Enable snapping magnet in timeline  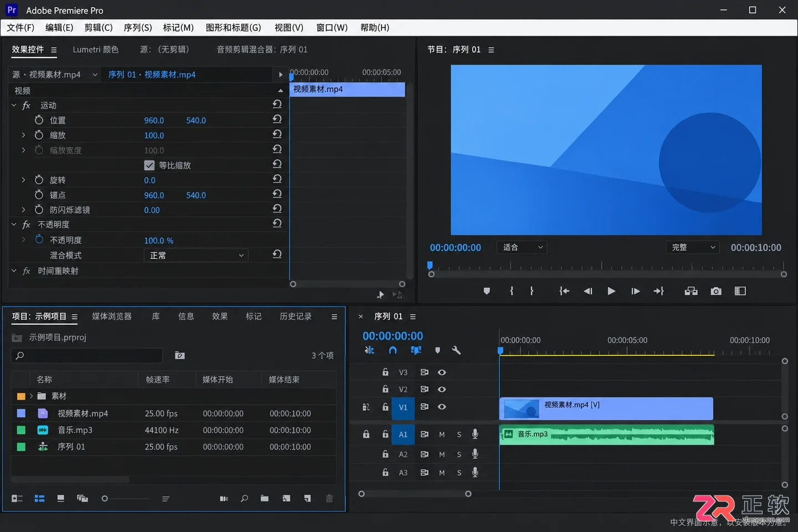393,350
